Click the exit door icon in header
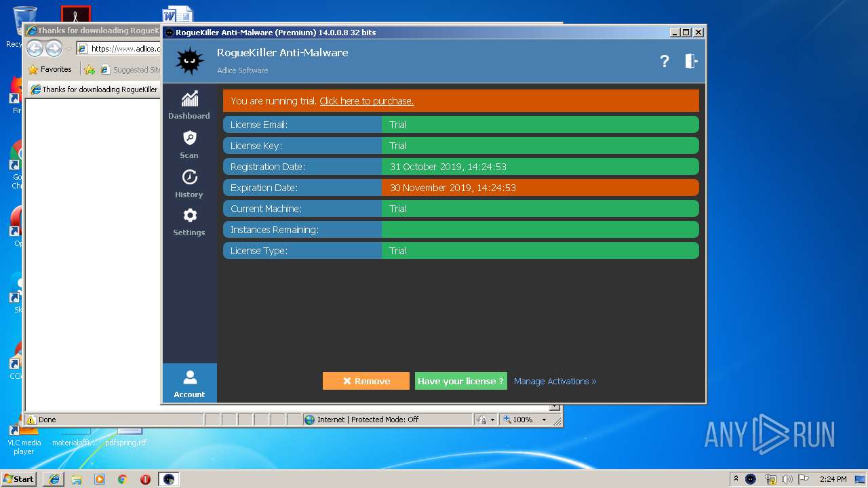Image resolution: width=868 pixels, height=488 pixels. [x=691, y=61]
